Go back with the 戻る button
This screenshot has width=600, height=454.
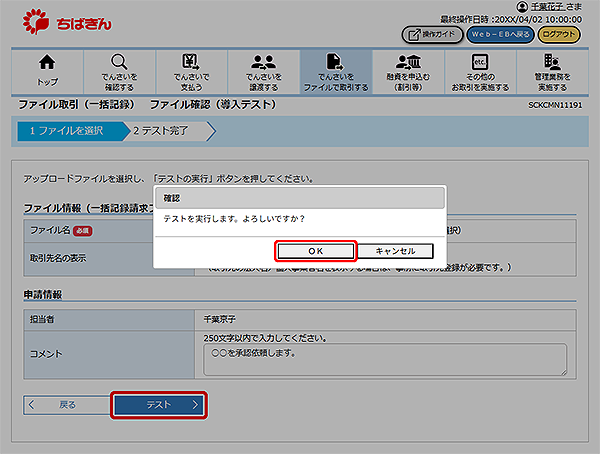tap(66, 405)
